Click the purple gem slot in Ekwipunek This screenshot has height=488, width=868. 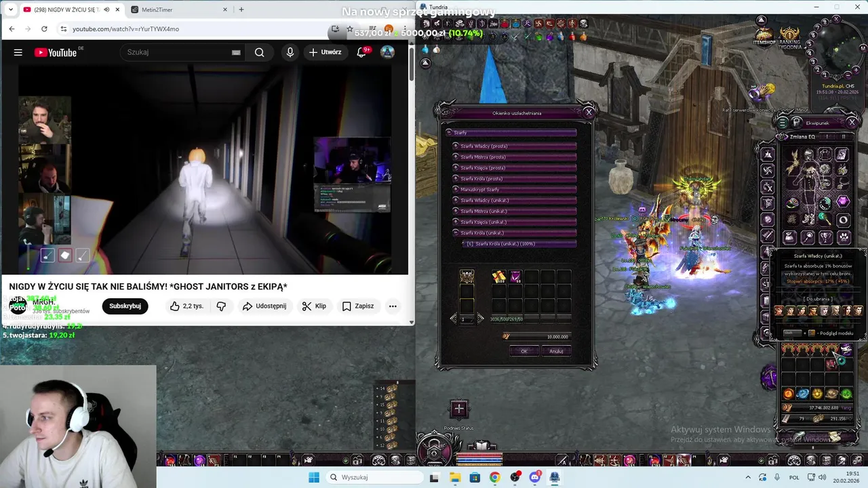coord(843,202)
